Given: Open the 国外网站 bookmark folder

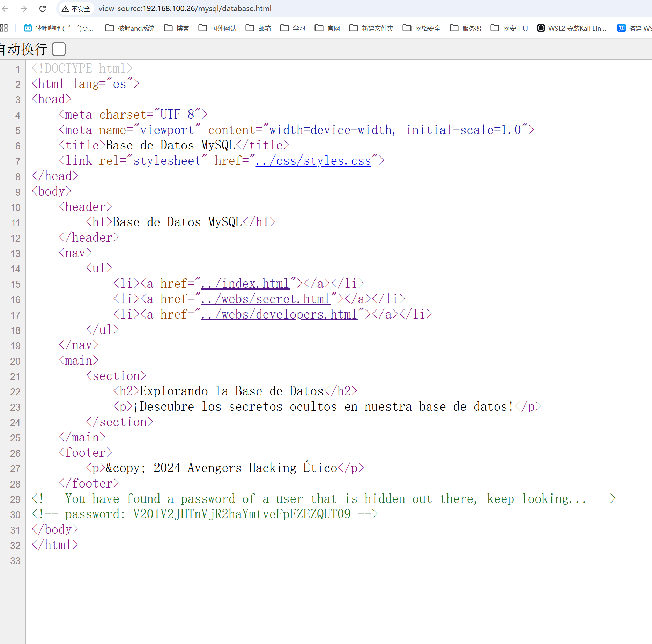Looking at the screenshot, I should pos(217,28).
